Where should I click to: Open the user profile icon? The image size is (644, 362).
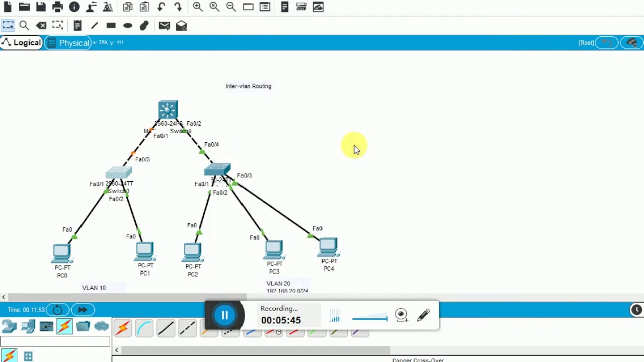[x=91, y=7]
